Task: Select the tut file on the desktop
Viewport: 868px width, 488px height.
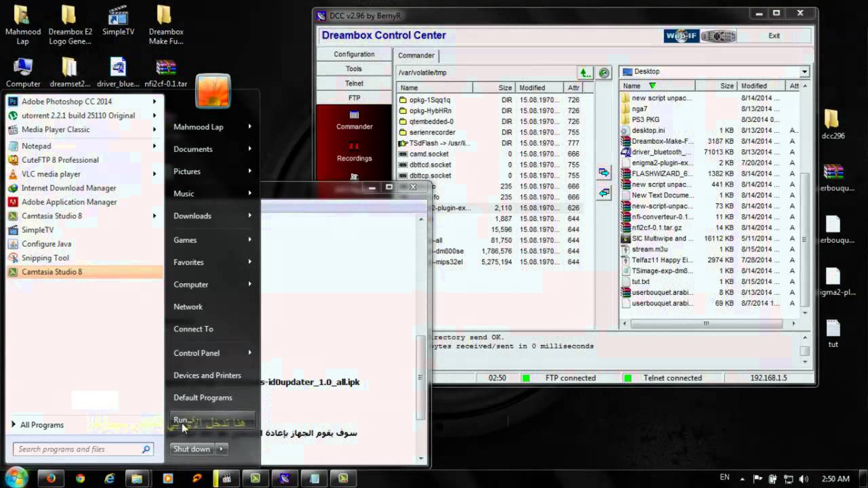Action: [x=833, y=333]
